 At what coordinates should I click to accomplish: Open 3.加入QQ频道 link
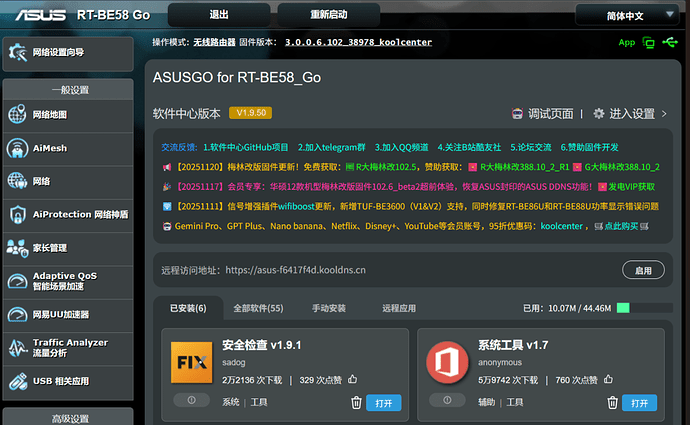point(401,147)
